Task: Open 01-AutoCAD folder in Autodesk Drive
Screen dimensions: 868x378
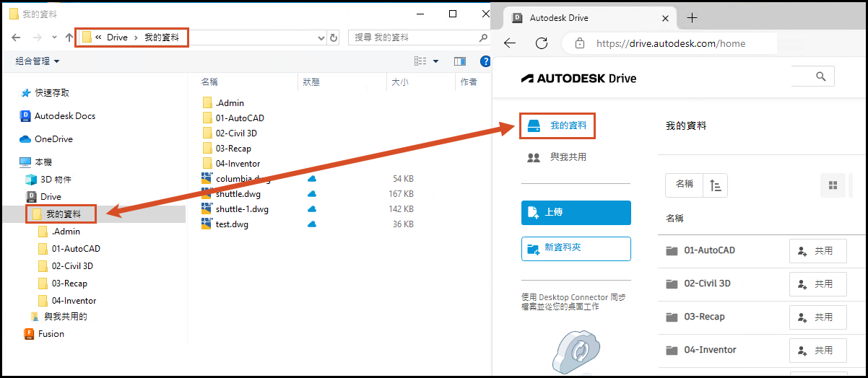Action: pos(700,251)
